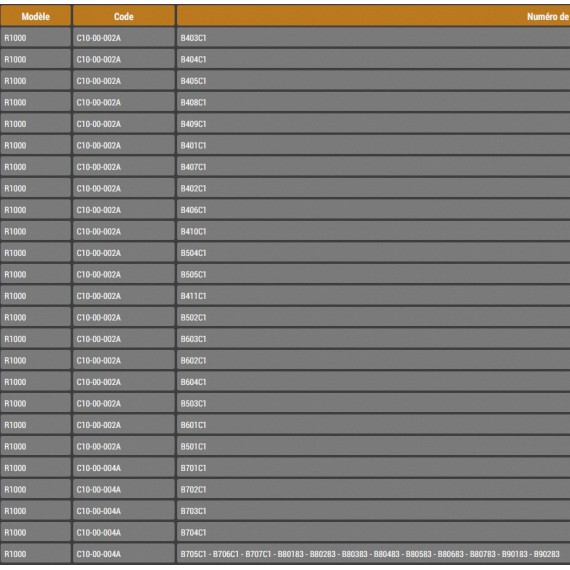Select serial number B403C1
This screenshot has width=570, height=570.
coord(193,38)
